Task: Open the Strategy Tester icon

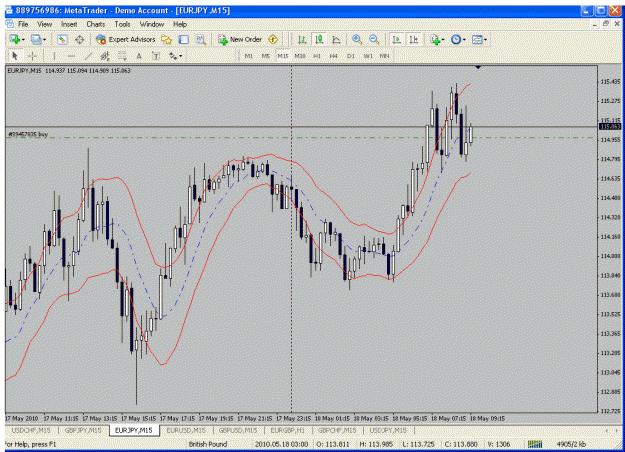Action: [x=200, y=39]
